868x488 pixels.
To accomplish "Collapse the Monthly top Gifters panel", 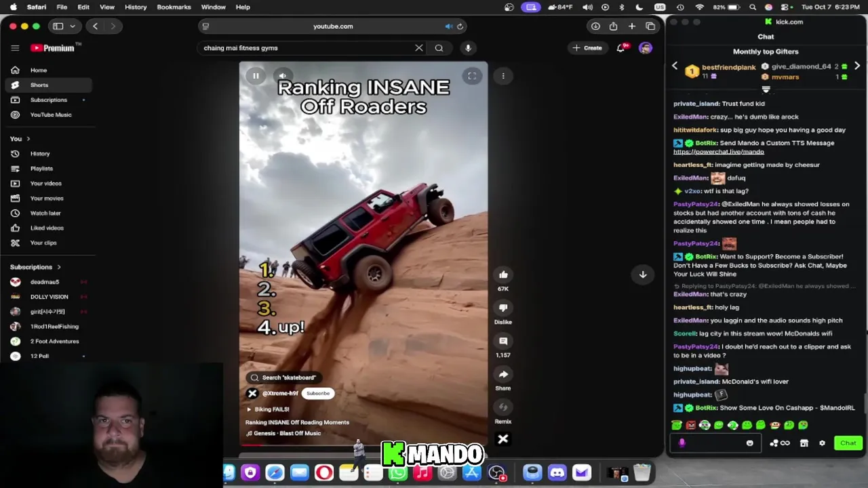I will pyautogui.click(x=766, y=89).
